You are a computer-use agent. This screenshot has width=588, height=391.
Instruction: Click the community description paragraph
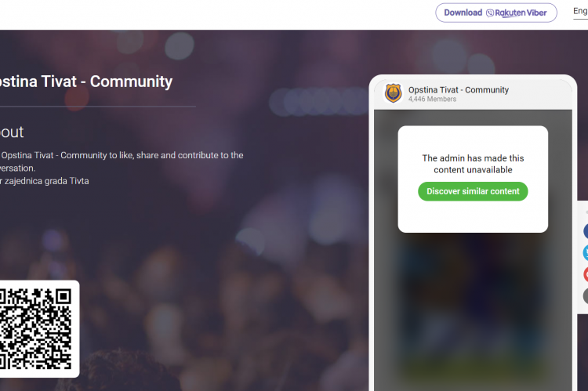(122, 161)
